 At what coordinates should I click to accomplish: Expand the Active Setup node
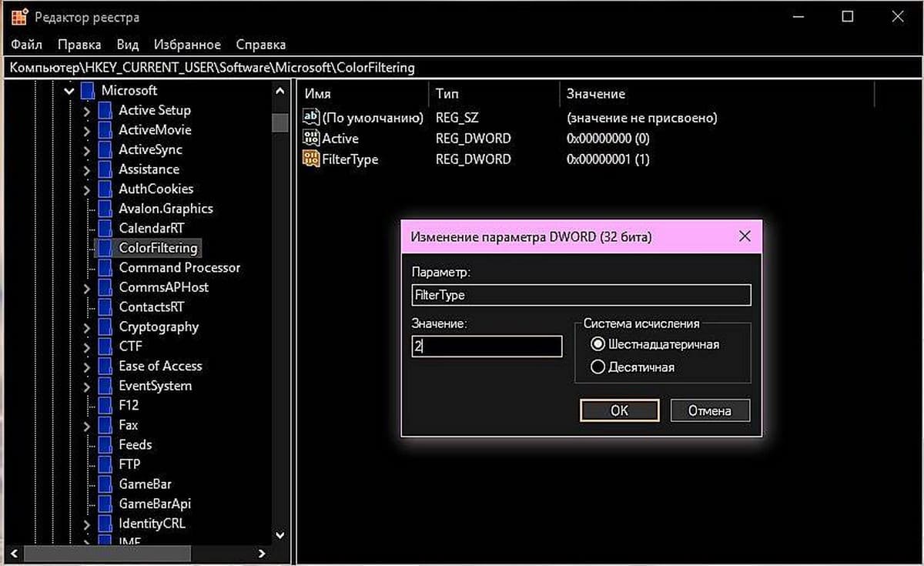[x=87, y=111]
